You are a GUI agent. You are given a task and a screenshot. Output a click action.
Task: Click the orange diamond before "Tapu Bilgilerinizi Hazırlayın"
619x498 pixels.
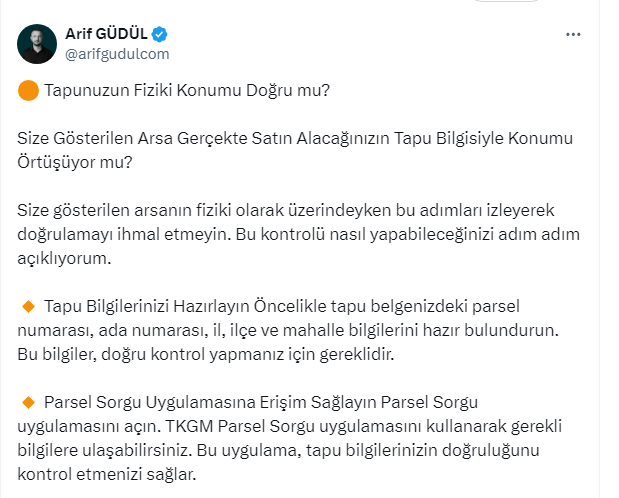29,304
